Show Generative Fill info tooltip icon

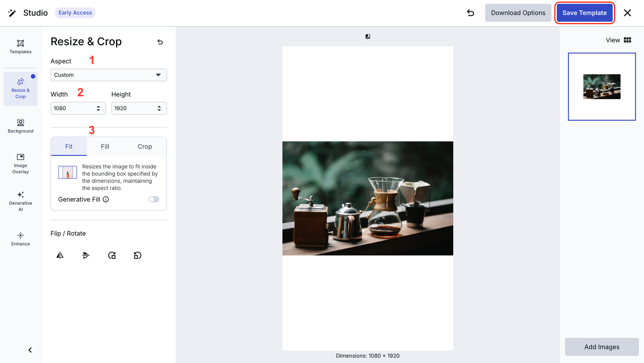click(106, 199)
